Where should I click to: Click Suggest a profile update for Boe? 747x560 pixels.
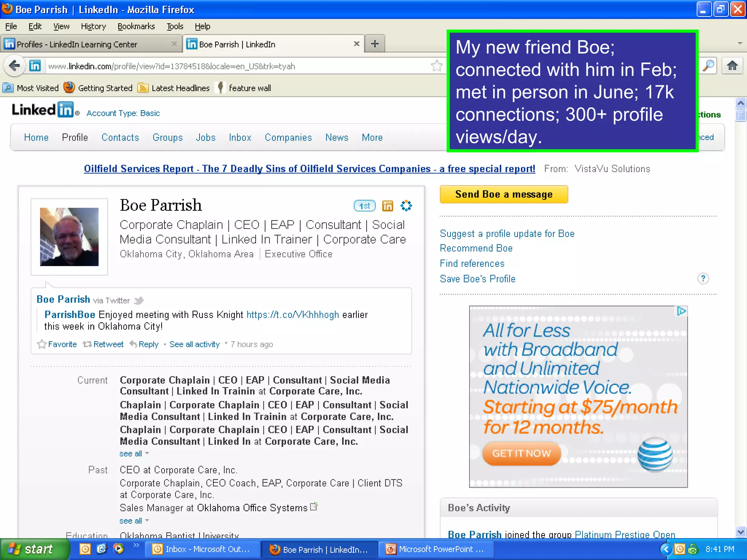[x=507, y=233]
